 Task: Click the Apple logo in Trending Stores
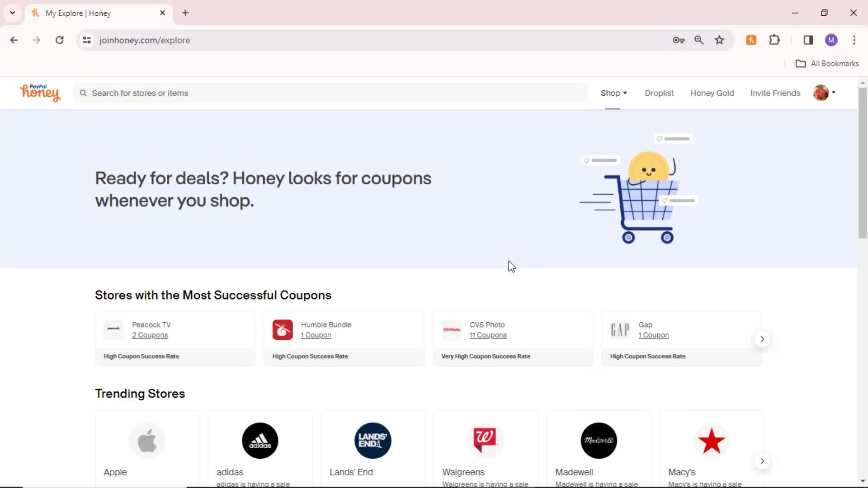click(147, 441)
